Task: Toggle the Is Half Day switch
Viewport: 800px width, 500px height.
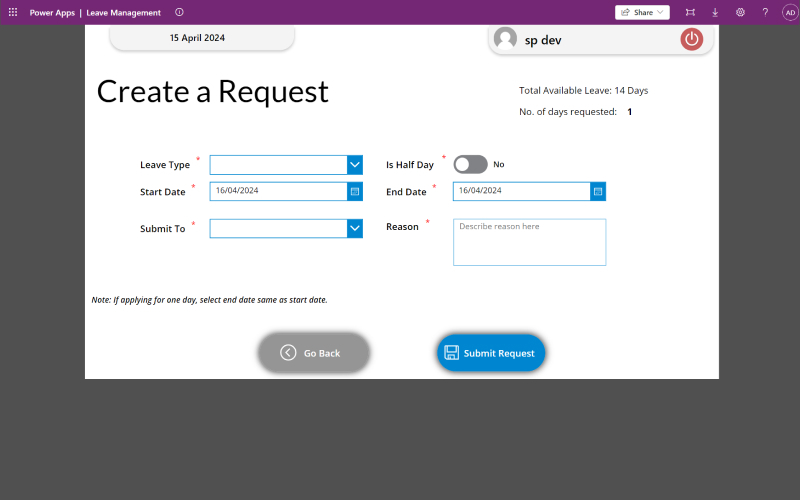Action: pos(470,164)
